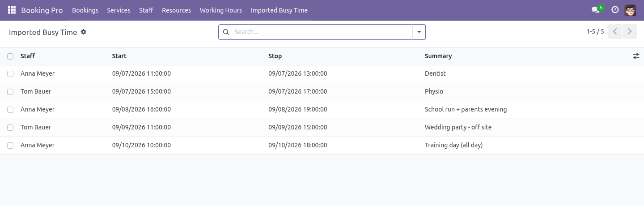The height and width of the screenshot is (206, 644).
Task: Open the Services menu
Action: tap(119, 10)
